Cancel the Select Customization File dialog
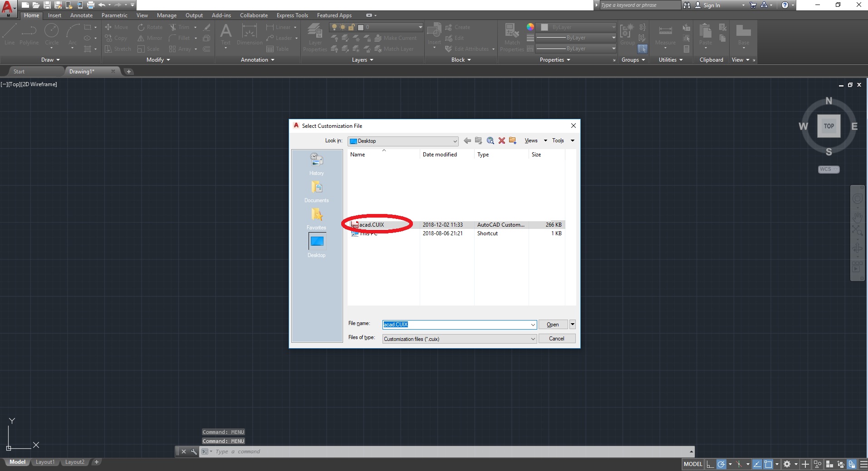 (x=557, y=338)
